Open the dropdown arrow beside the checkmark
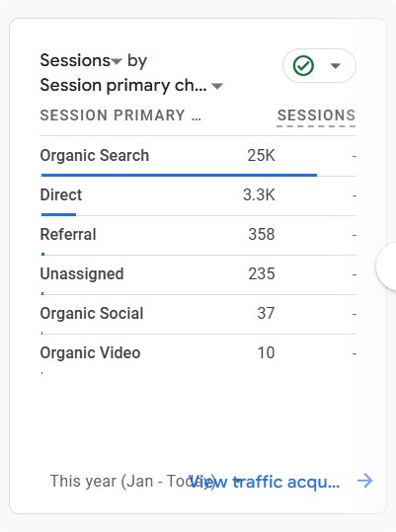 click(x=335, y=66)
